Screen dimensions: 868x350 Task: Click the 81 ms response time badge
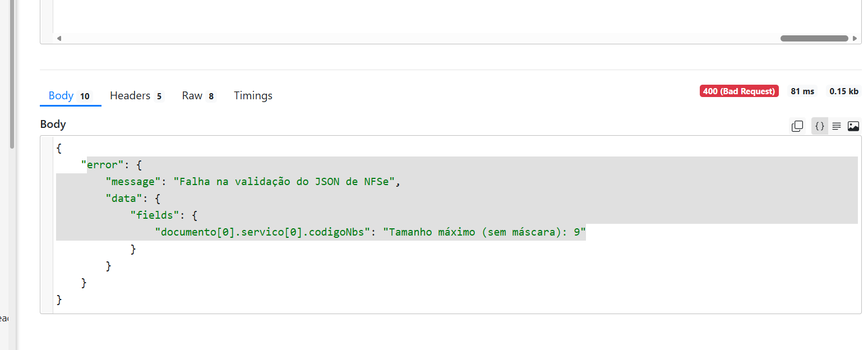[x=802, y=91]
